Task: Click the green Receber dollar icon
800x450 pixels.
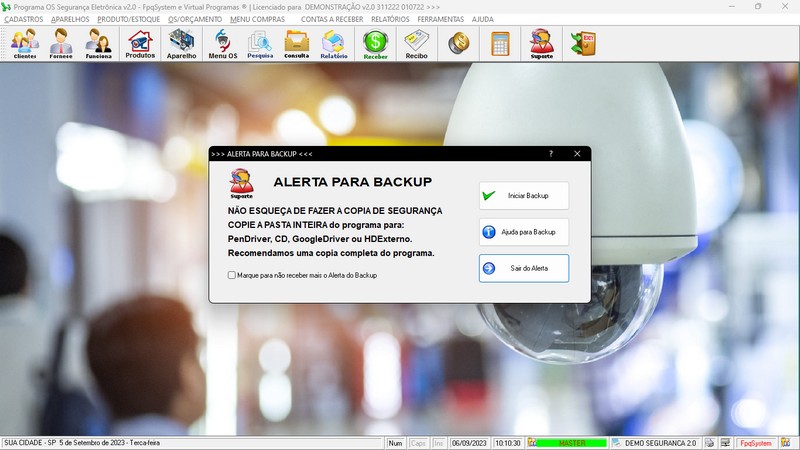Action: [376, 44]
